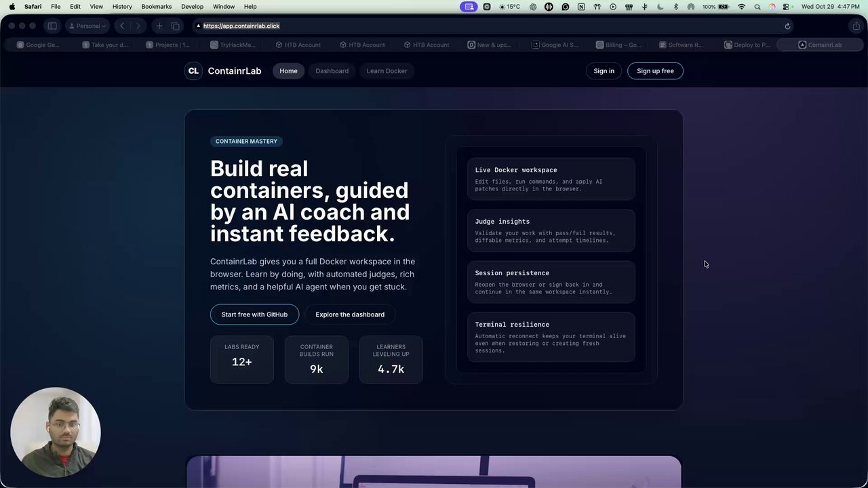The height and width of the screenshot is (488, 868).
Task: Open the View menu
Action: (96, 7)
